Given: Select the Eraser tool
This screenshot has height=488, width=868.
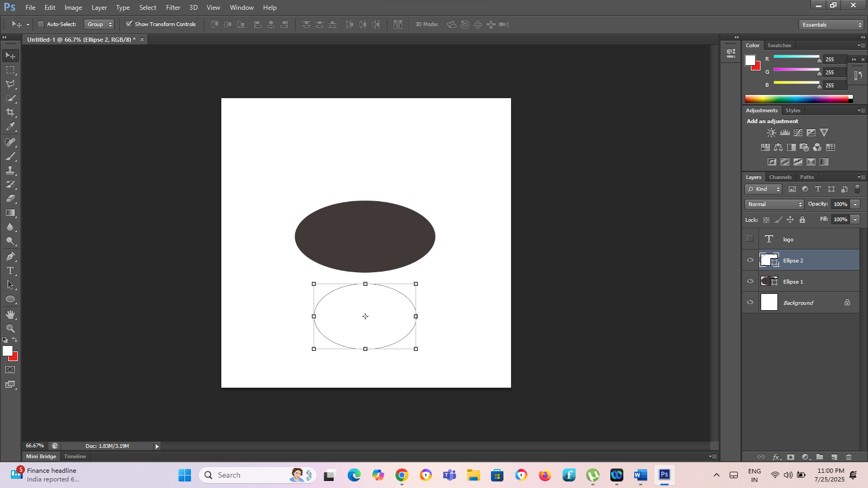Looking at the screenshot, I should tap(10, 198).
